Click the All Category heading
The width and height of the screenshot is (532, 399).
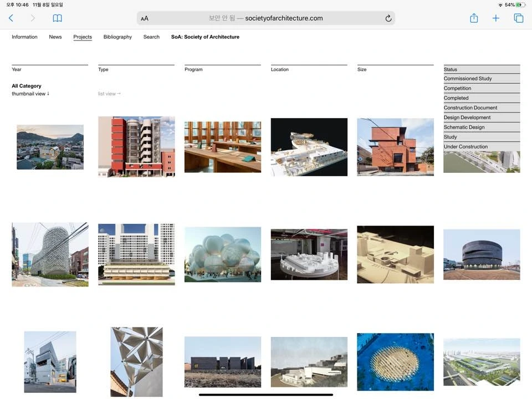pyautogui.click(x=27, y=86)
